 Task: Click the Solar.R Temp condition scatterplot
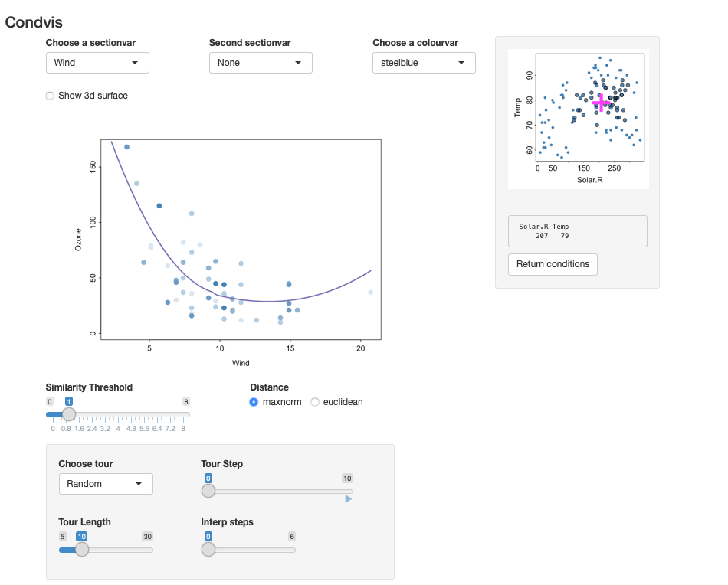click(x=590, y=108)
